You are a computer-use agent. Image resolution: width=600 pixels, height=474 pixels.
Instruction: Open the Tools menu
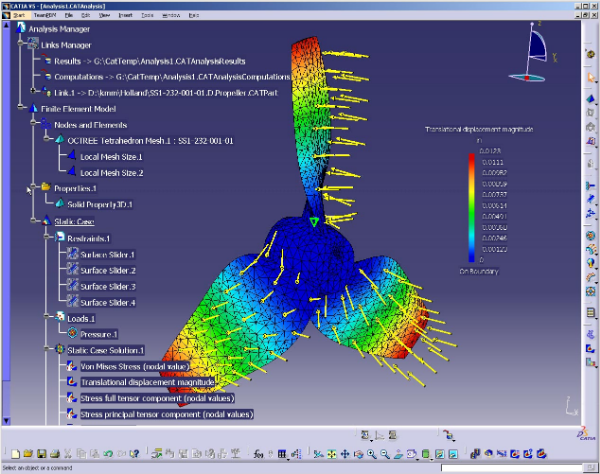[148, 16]
